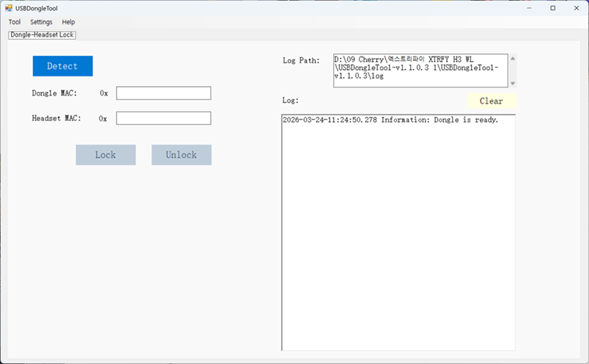
Task: Focus the Headset MAC input field
Action: point(163,118)
